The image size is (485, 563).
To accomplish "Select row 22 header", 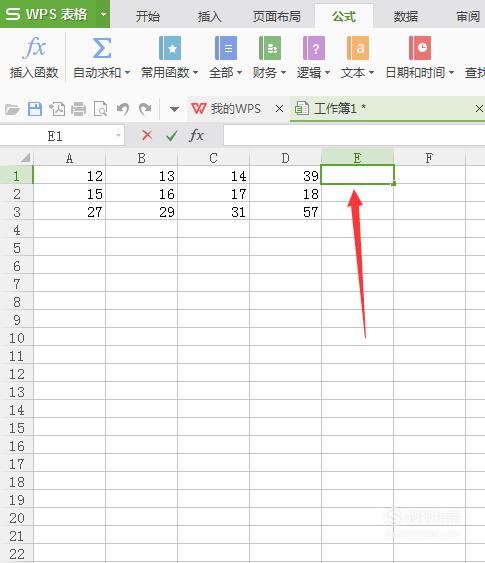I will click(x=17, y=554).
